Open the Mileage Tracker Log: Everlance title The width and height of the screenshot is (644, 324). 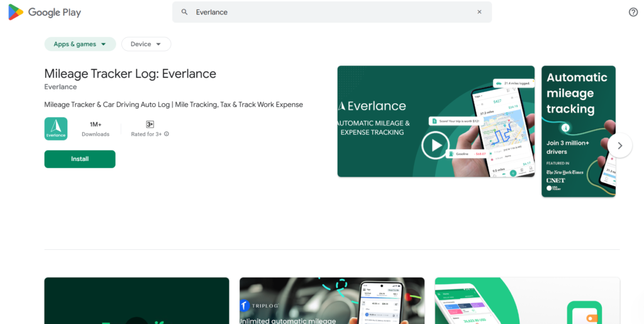click(x=130, y=74)
